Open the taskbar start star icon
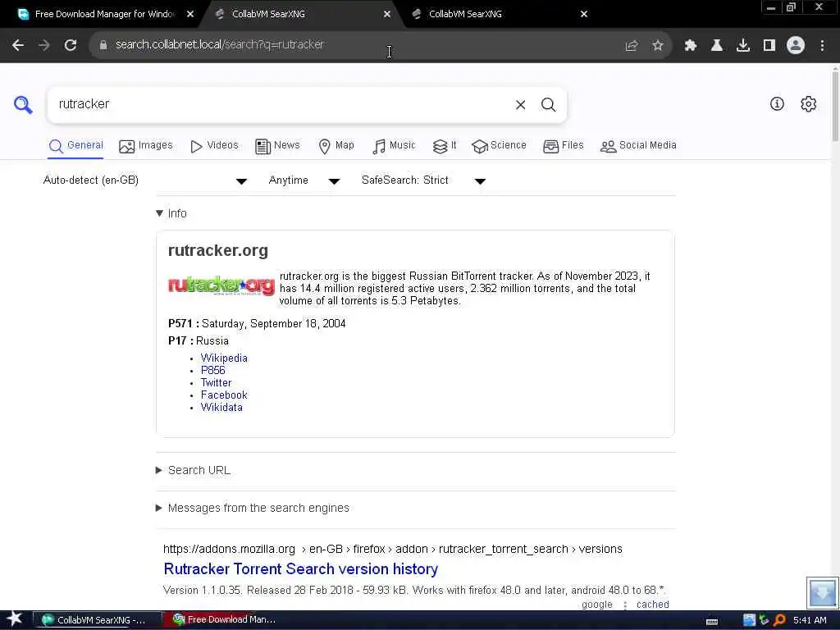 point(15,619)
